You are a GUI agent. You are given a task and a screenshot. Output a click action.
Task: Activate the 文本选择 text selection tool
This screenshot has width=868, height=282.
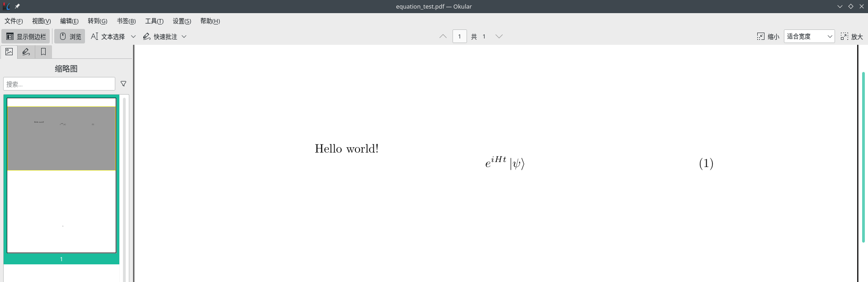108,37
